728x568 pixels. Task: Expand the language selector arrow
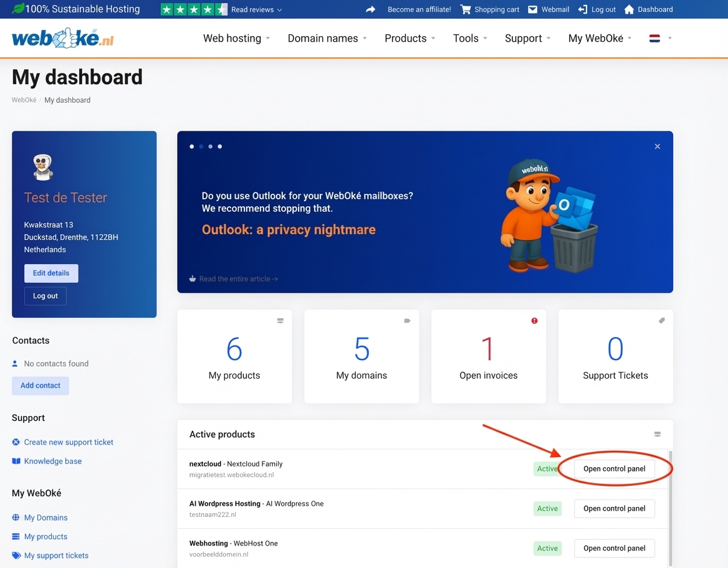click(669, 38)
